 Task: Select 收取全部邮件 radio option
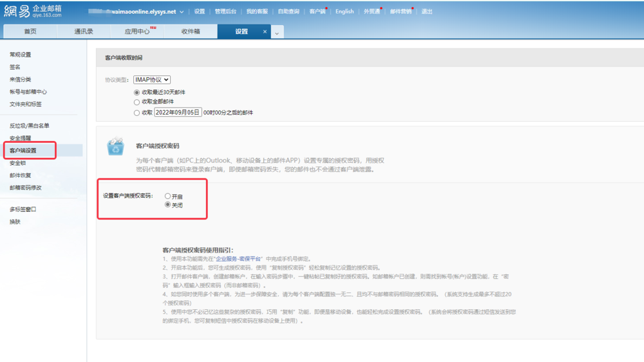coord(137,102)
